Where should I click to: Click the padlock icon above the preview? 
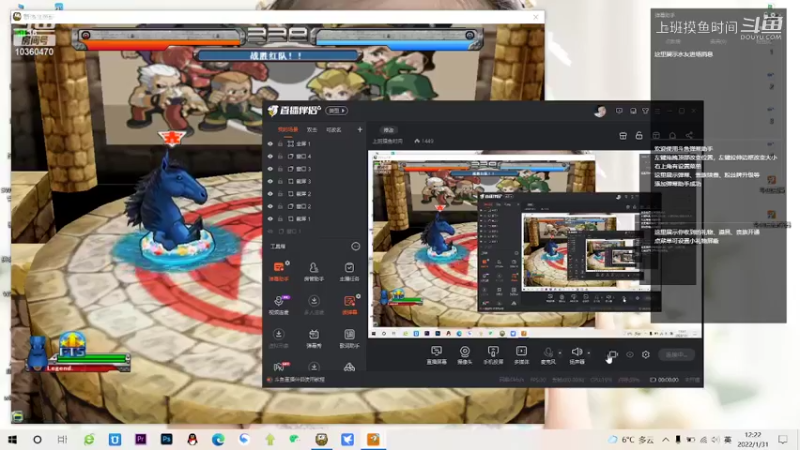[639, 136]
